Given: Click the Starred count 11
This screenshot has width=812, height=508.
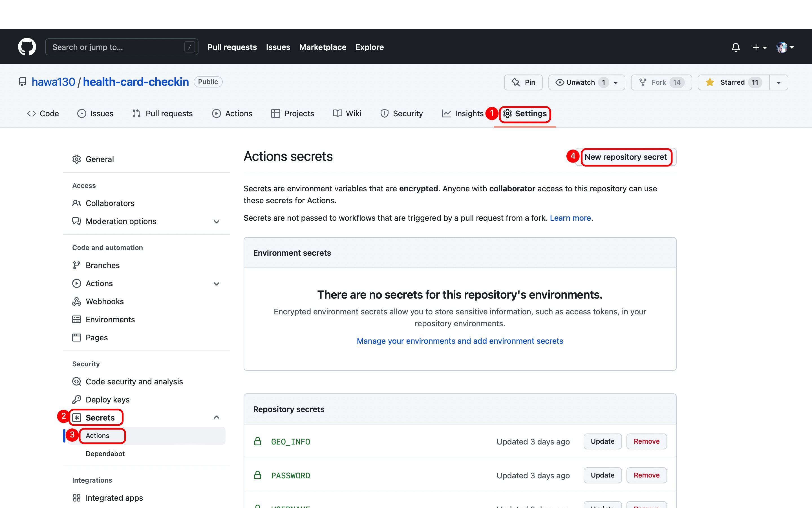Looking at the screenshot, I should click(754, 82).
